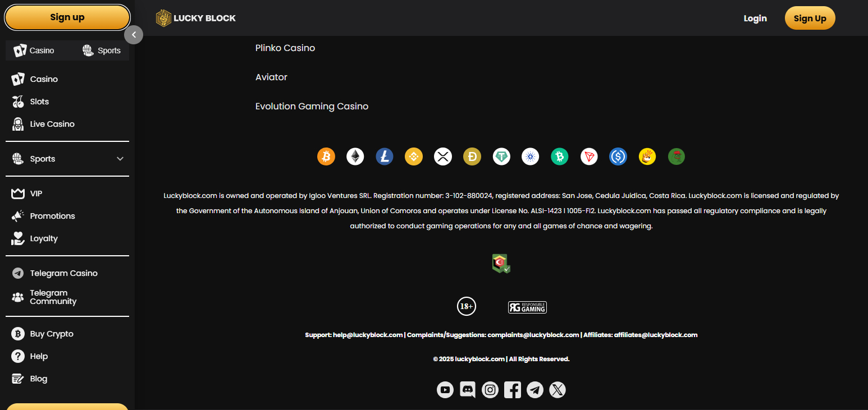Open the Telegram social icon in footer

point(535,390)
